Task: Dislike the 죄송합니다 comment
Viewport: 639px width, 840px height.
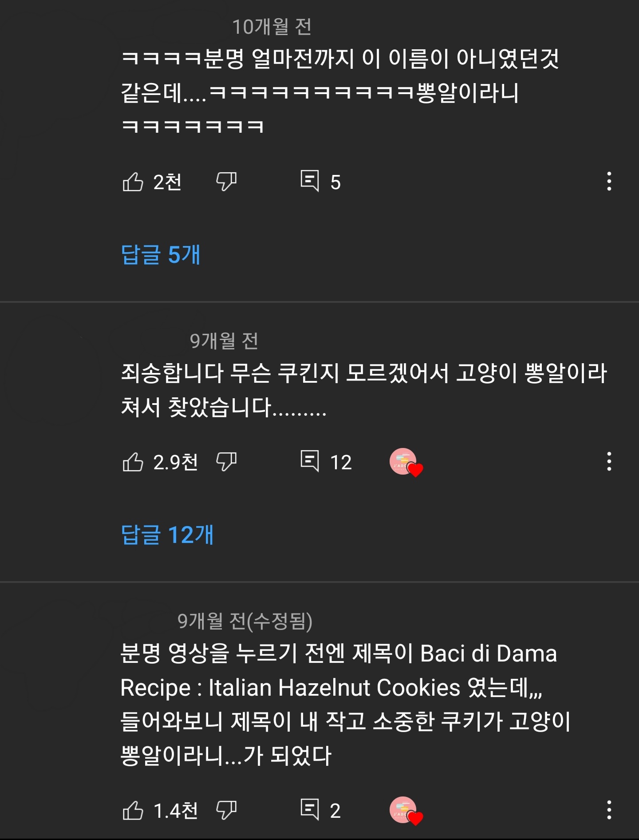Action: (x=226, y=462)
